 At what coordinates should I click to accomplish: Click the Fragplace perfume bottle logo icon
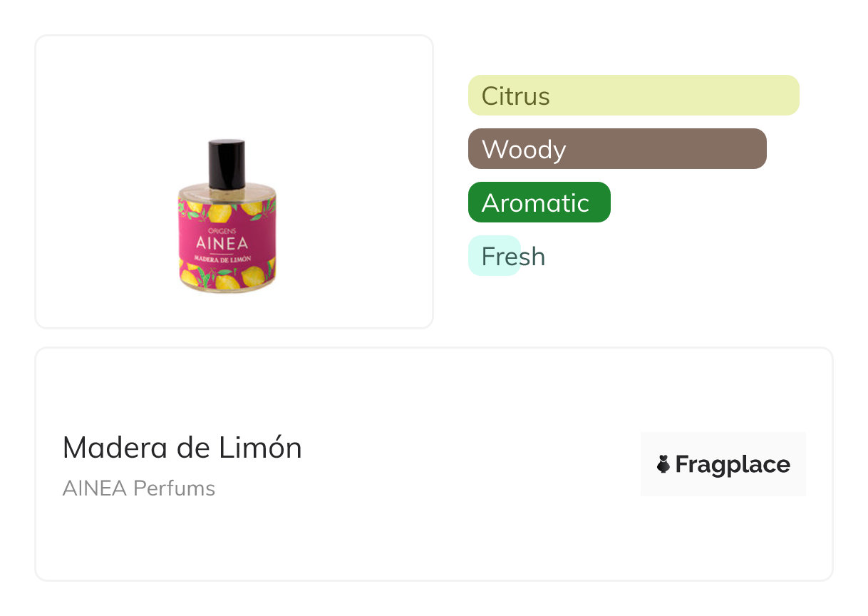point(663,464)
